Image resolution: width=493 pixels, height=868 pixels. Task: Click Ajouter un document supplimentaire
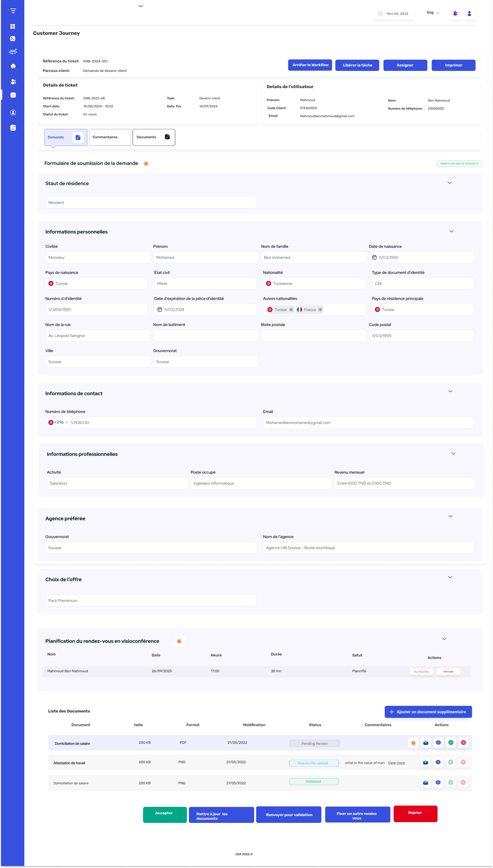point(428,712)
